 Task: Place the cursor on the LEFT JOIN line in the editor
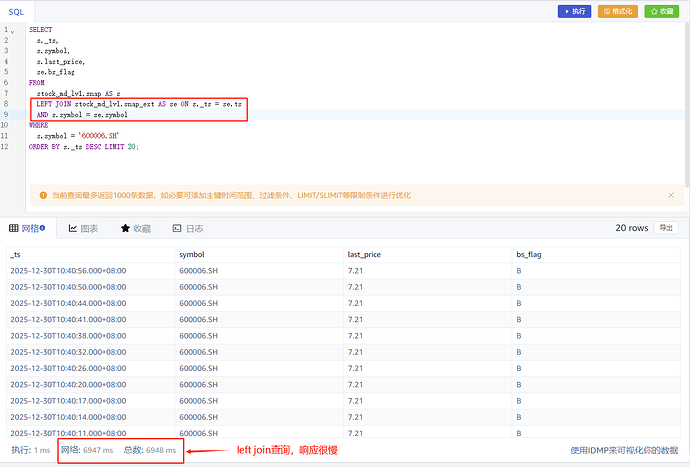coord(138,104)
